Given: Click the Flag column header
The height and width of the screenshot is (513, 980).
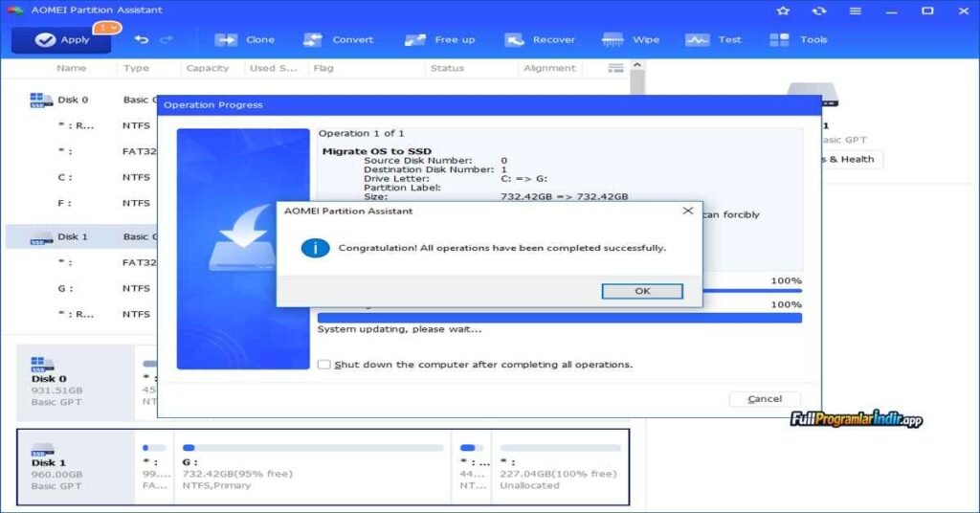Looking at the screenshot, I should pos(323,68).
